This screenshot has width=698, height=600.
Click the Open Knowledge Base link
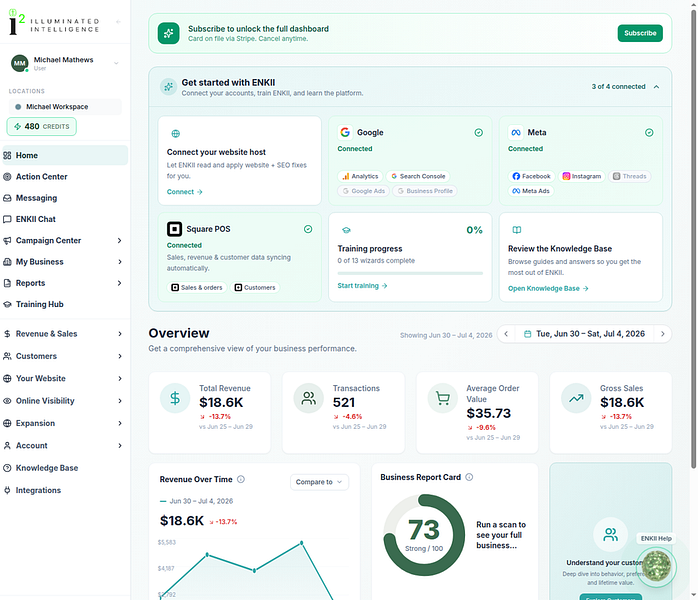click(548, 288)
